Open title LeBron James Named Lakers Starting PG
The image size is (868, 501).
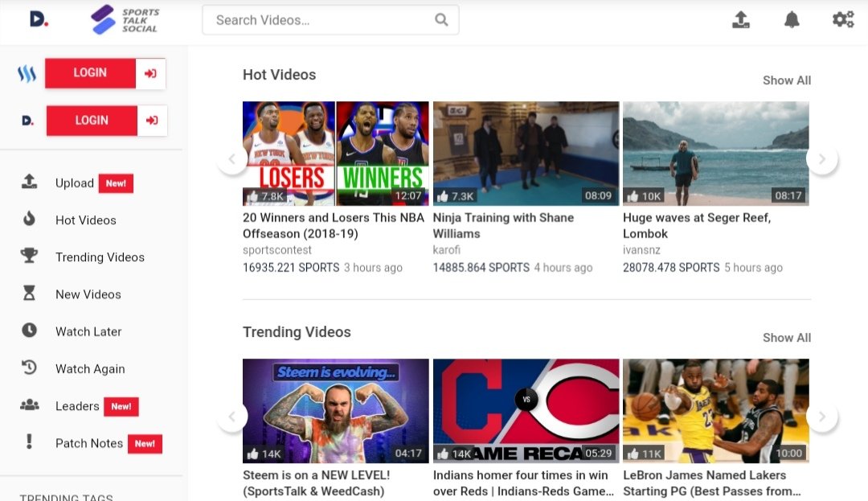(711, 483)
